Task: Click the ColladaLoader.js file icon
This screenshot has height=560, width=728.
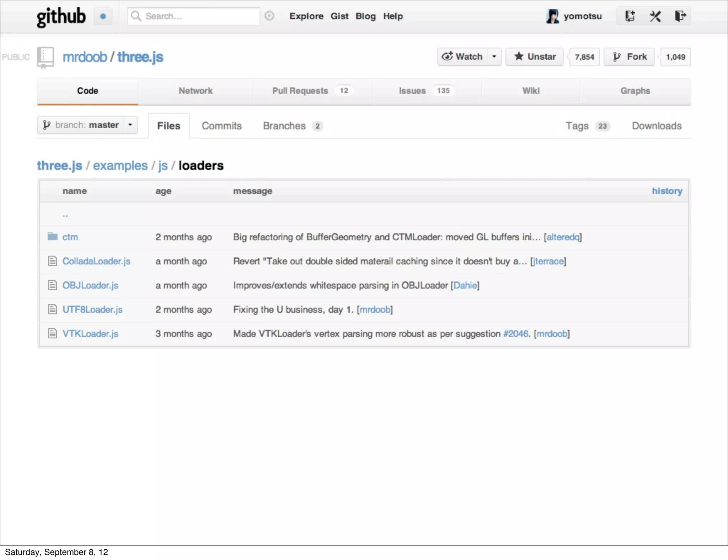Action: pyautogui.click(x=53, y=261)
